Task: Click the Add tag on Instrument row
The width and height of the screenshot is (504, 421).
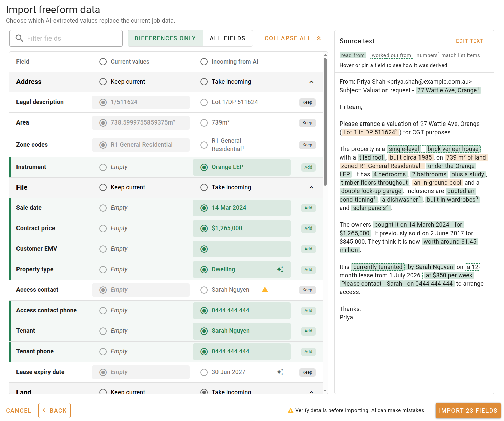Action: click(x=308, y=167)
